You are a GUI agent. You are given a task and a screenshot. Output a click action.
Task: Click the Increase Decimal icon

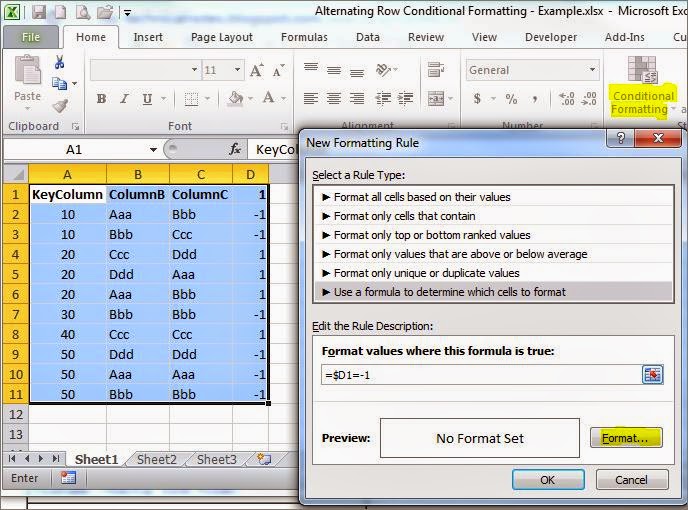[566, 98]
